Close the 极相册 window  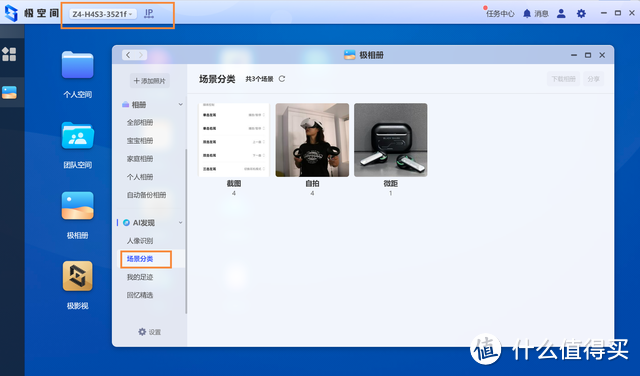pos(602,55)
